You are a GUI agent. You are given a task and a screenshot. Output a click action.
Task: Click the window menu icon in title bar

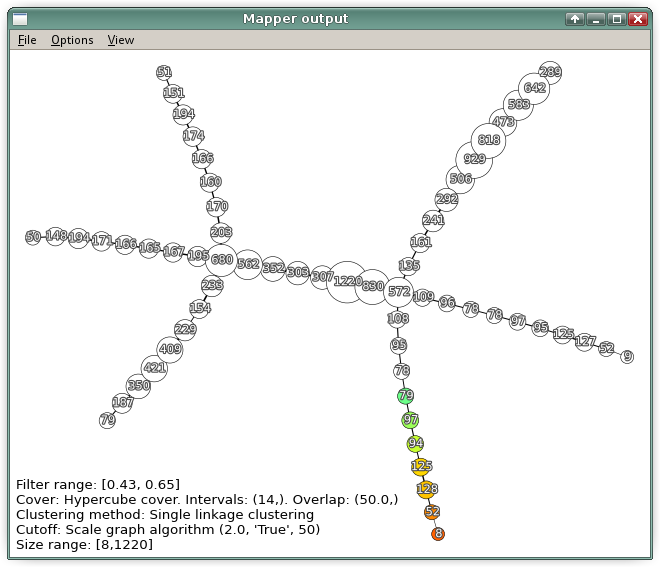pyautogui.click(x=20, y=19)
